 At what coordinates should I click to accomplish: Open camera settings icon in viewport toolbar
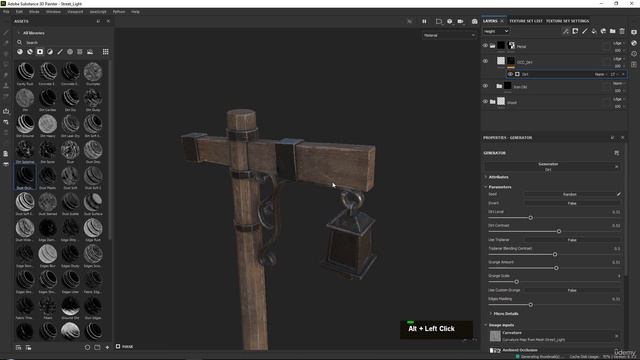(x=460, y=21)
